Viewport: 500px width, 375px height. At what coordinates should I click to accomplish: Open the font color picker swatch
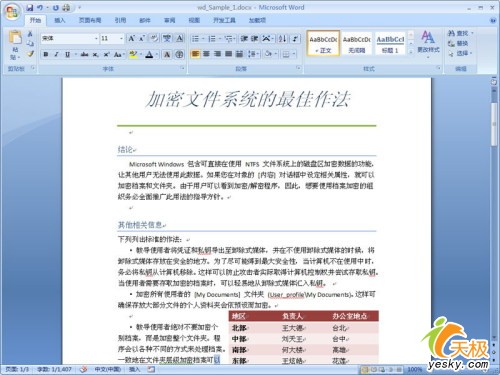click(149, 54)
